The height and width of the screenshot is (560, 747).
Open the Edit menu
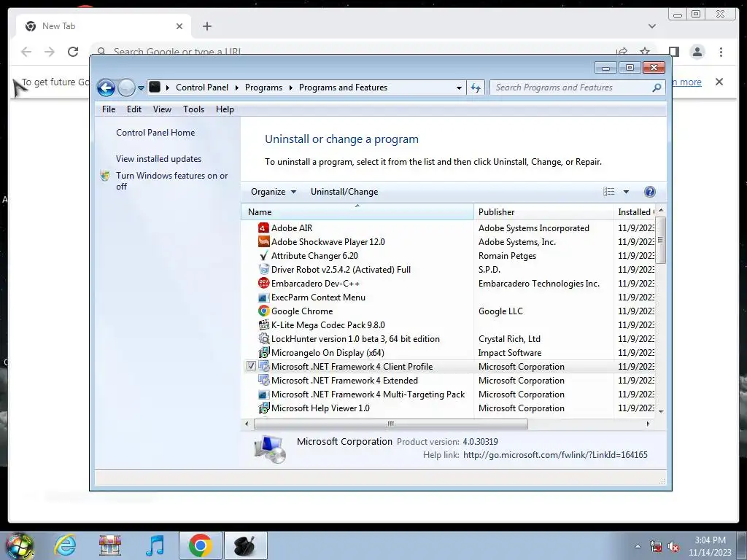click(x=134, y=109)
